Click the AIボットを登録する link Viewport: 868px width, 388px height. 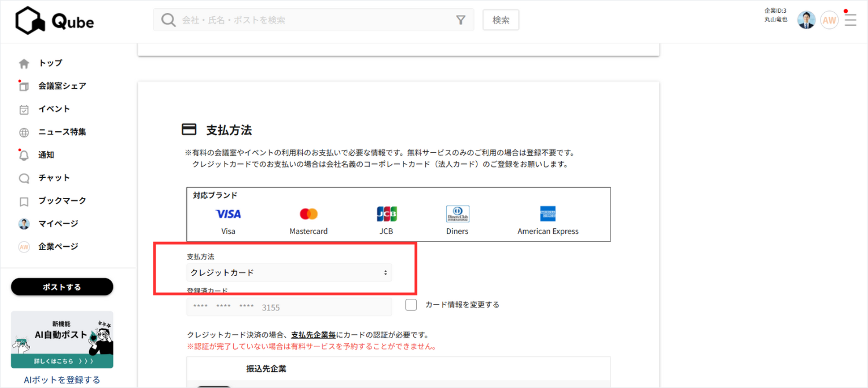point(62,380)
